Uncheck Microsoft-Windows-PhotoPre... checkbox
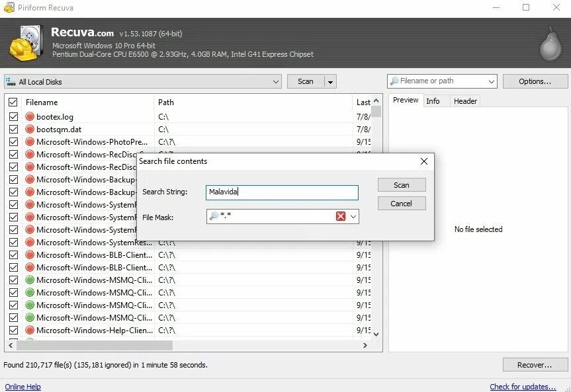 pyautogui.click(x=13, y=141)
